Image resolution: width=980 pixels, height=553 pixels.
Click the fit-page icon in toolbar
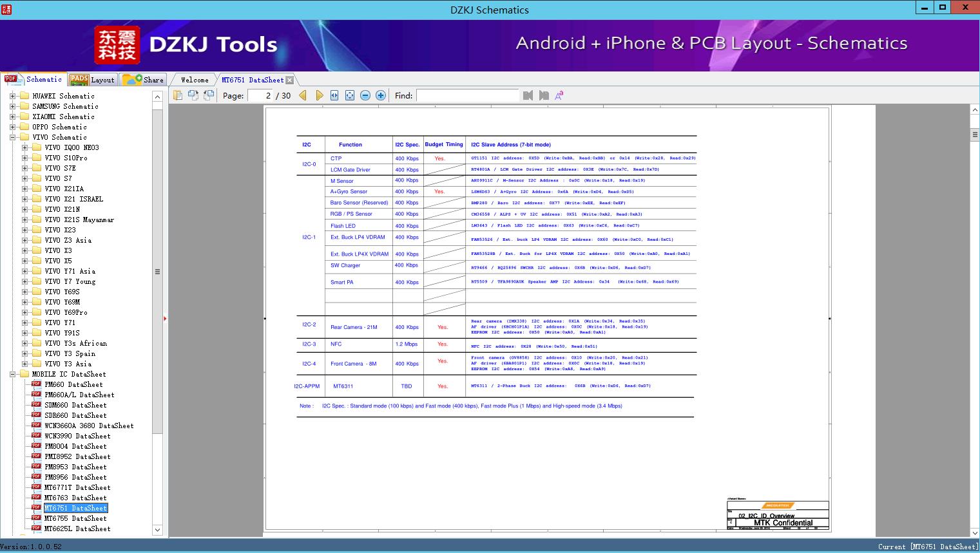(x=350, y=95)
